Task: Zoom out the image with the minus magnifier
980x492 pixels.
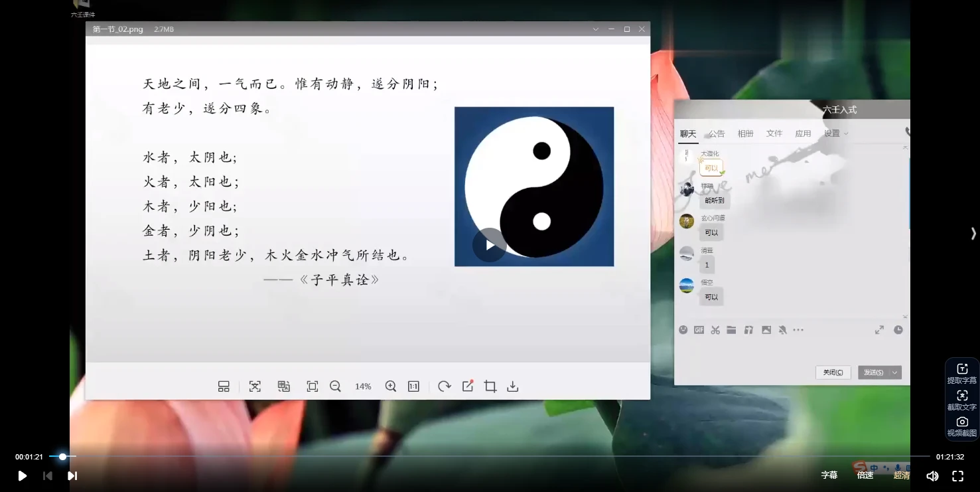Action: tap(335, 386)
